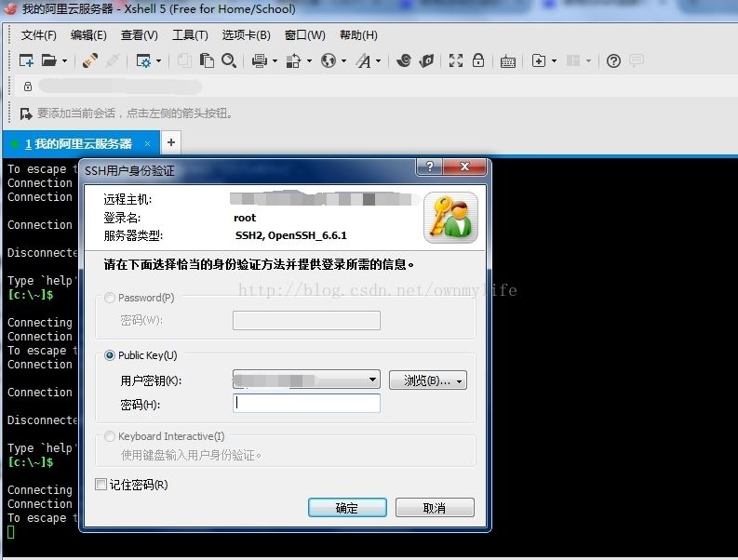Viewport: 738px width, 560px height.
Task: Expand the Properties dropdown arrow
Action: coord(158,61)
